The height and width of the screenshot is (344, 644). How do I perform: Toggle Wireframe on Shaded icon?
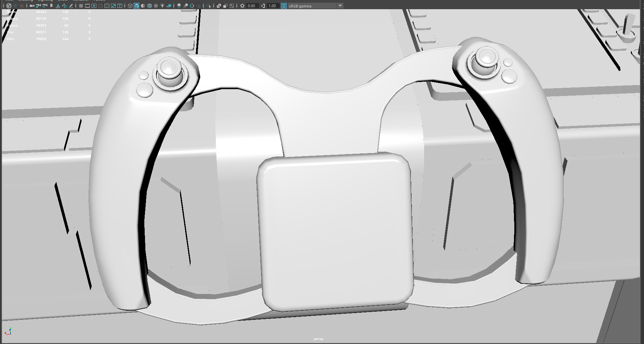pyautogui.click(x=149, y=6)
